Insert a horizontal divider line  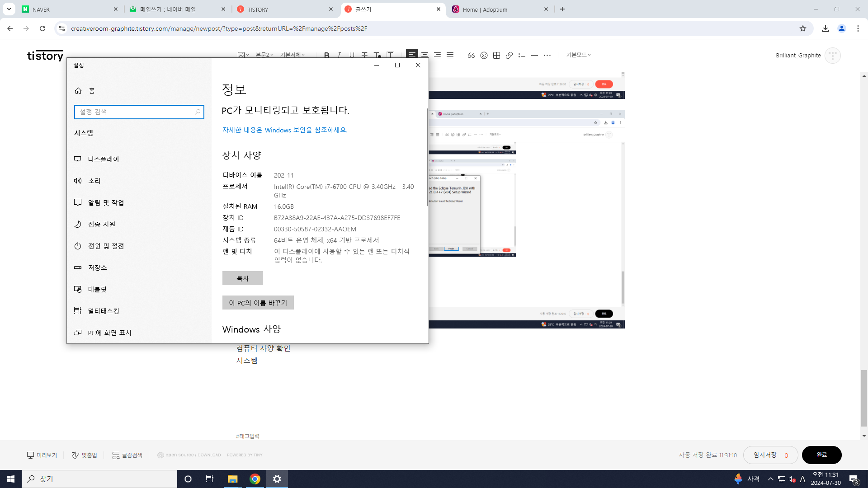point(534,55)
